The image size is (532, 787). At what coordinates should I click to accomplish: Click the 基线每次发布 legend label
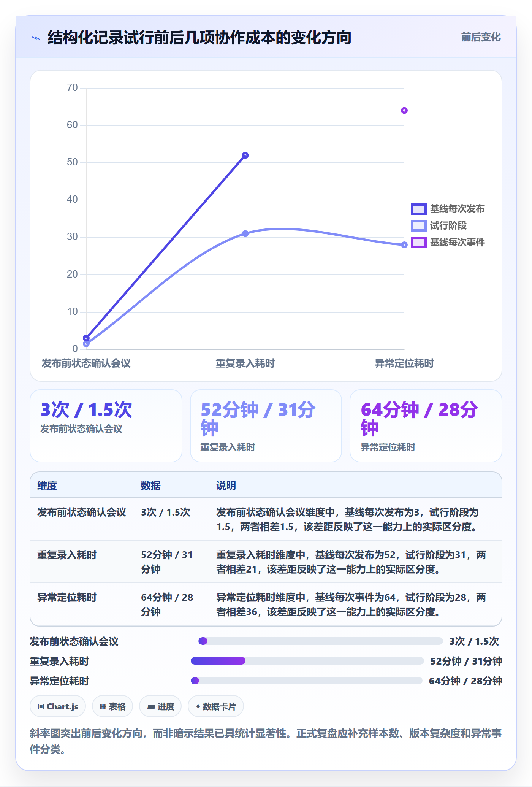tap(457, 209)
